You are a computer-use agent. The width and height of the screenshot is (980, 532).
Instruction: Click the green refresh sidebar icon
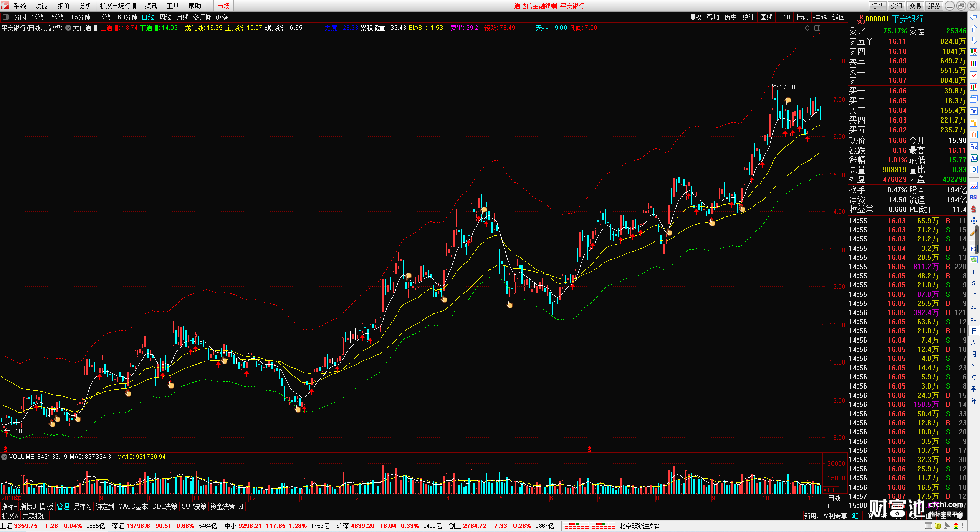974,260
